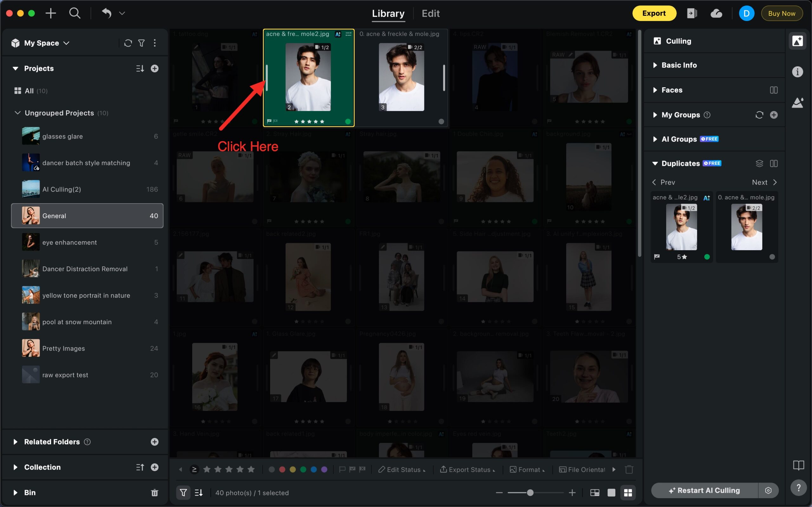
Task: Select the red color label swatch
Action: [x=282, y=470]
